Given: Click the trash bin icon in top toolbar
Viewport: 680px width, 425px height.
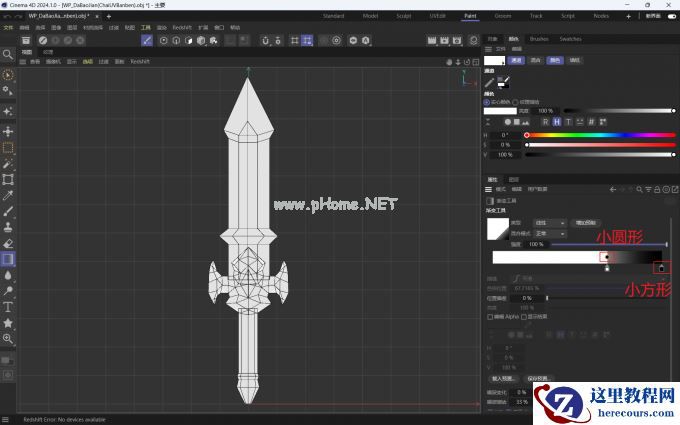Looking at the screenshot, I should [26, 40].
